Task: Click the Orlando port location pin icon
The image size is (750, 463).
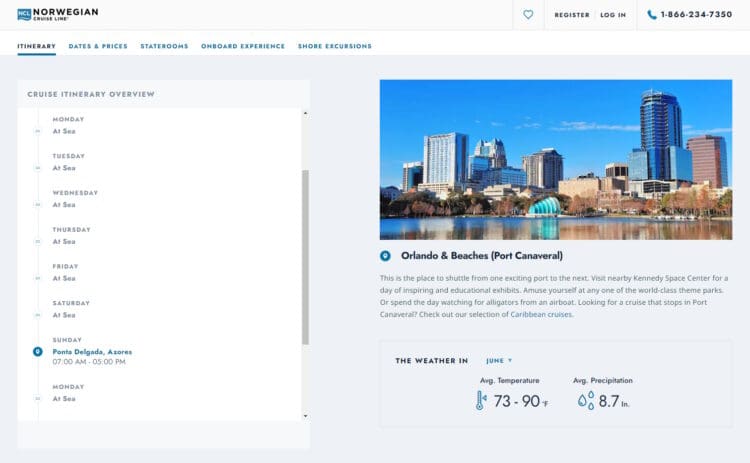Action: coord(386,255)
